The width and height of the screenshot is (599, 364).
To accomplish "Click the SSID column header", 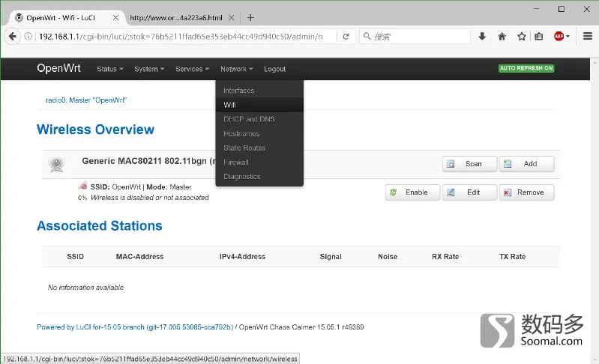I will 75,257.
